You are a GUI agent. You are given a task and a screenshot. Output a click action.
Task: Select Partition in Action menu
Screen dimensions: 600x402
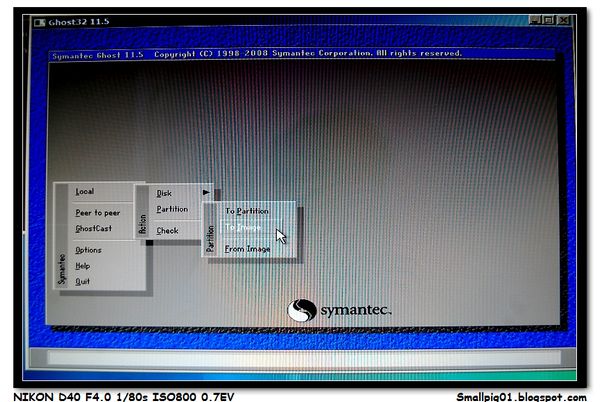pos(173,209)
